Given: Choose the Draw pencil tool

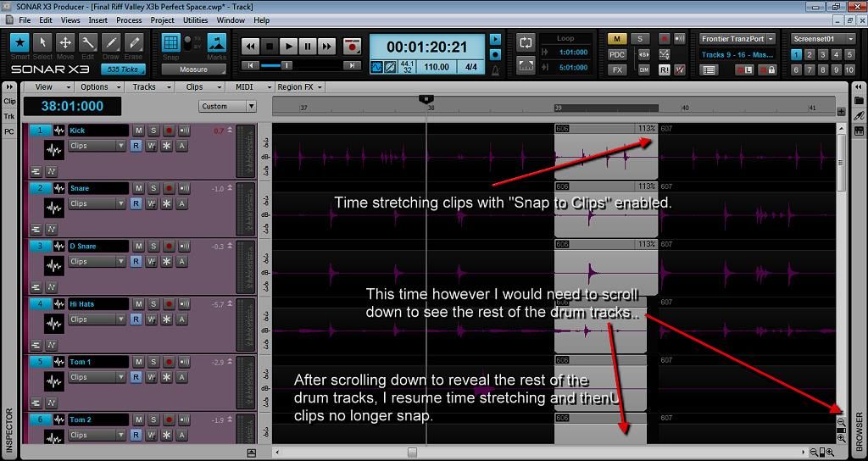Looking at the screenshot, I should pyautogui.click(x=111, y=42).
